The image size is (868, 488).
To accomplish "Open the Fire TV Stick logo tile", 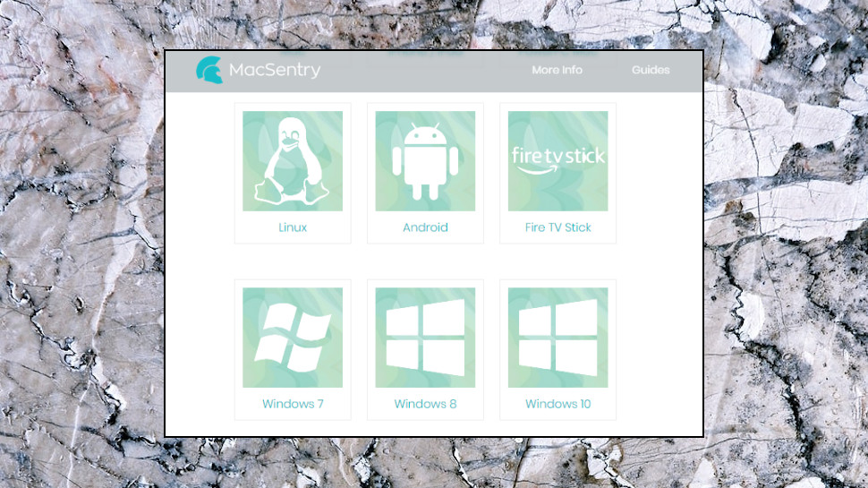I will coord(558,160).
